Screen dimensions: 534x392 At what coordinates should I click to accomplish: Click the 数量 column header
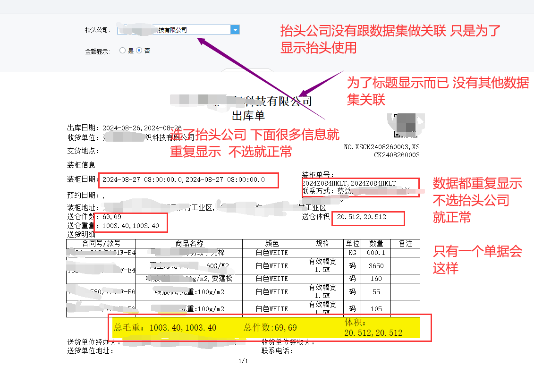[x=376, y=244]
